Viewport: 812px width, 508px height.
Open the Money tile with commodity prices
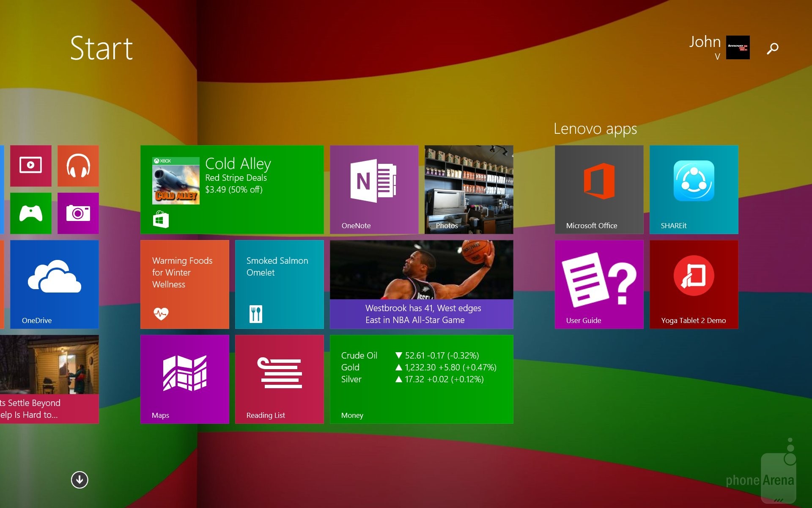421,379
